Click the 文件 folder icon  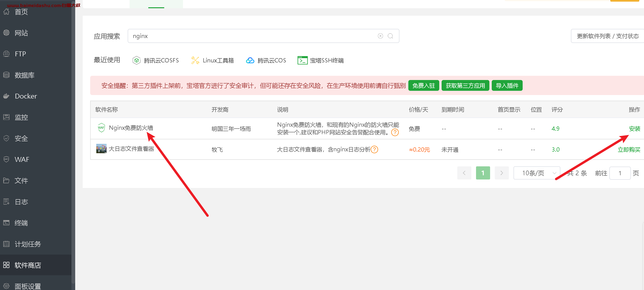point(6,180)
